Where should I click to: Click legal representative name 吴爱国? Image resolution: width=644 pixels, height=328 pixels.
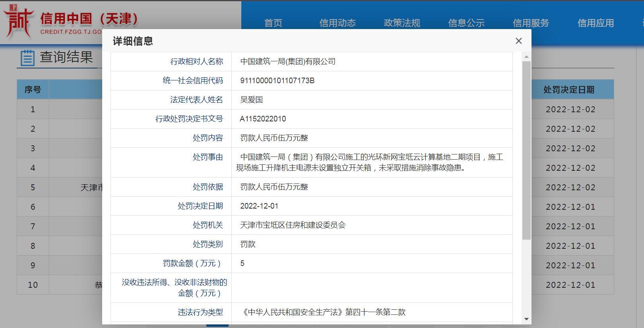pyautogui.click(x=251, y=100)
